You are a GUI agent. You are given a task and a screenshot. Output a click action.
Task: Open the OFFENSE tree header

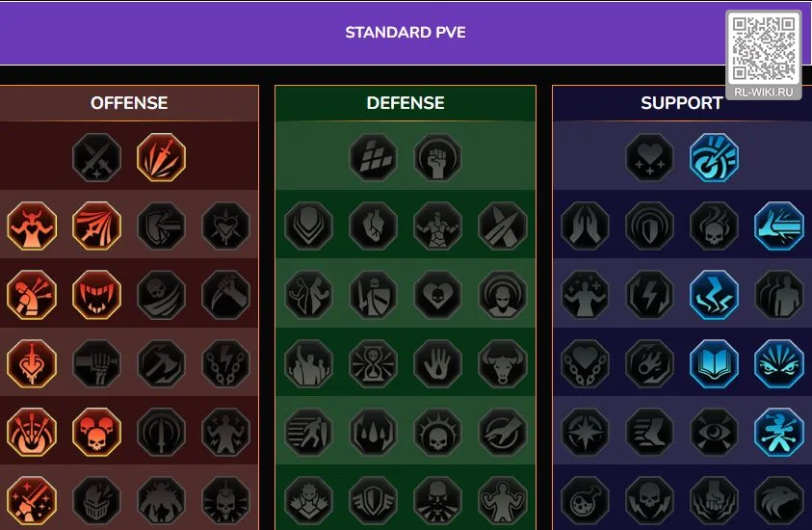coord(129,103)
